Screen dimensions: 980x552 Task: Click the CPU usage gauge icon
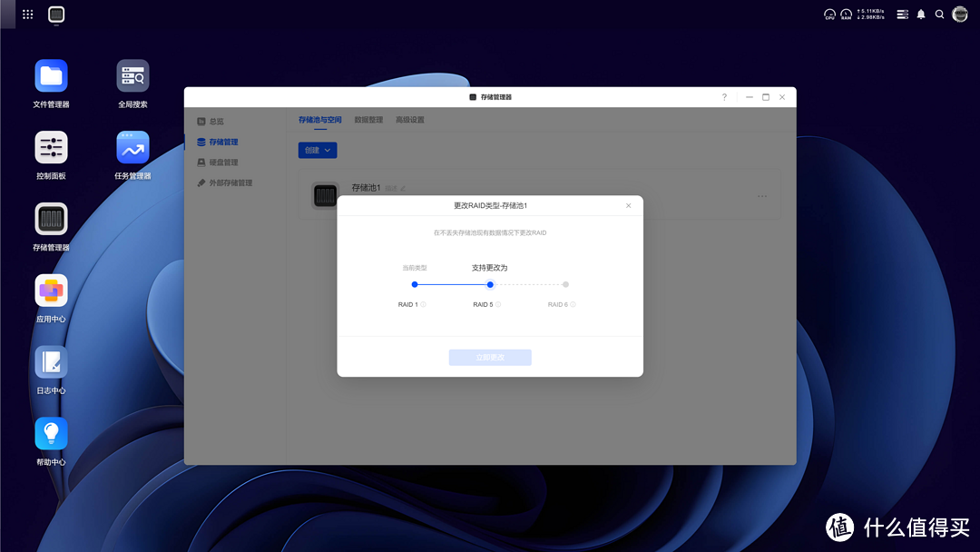tap(829, 15)
